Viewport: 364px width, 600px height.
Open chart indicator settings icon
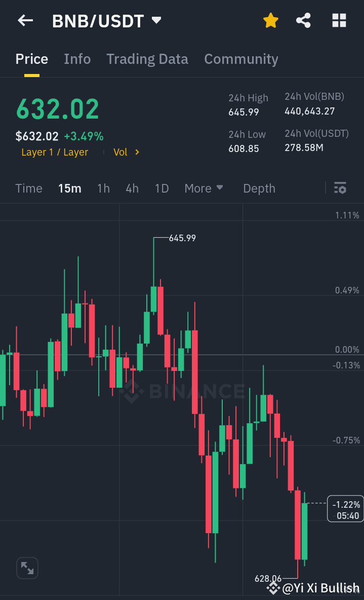pyautogui.click(x=340, y=188)
